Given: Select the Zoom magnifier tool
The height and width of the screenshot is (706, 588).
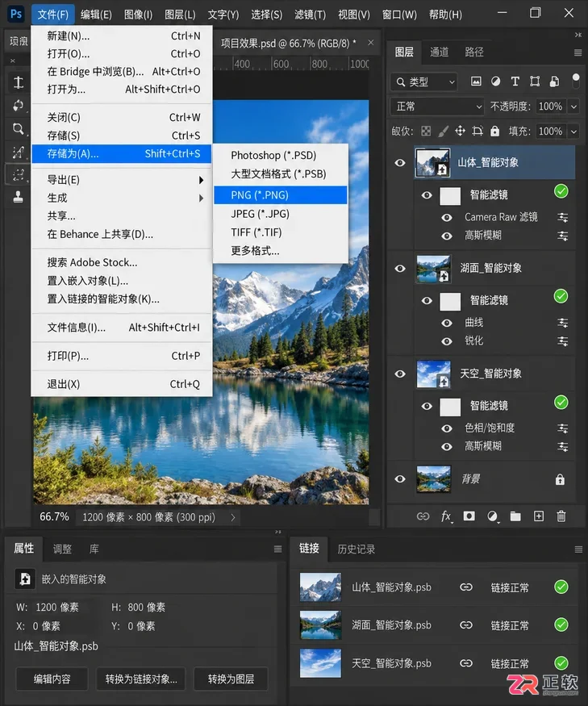Looking at the screenshot, I should click(x=18, y=129).
